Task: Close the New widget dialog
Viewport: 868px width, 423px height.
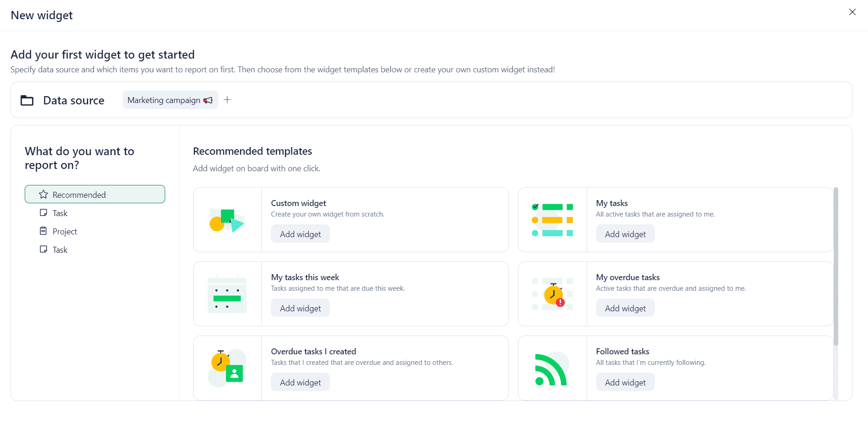Action: pyautogui.click(x=852, y=12)
